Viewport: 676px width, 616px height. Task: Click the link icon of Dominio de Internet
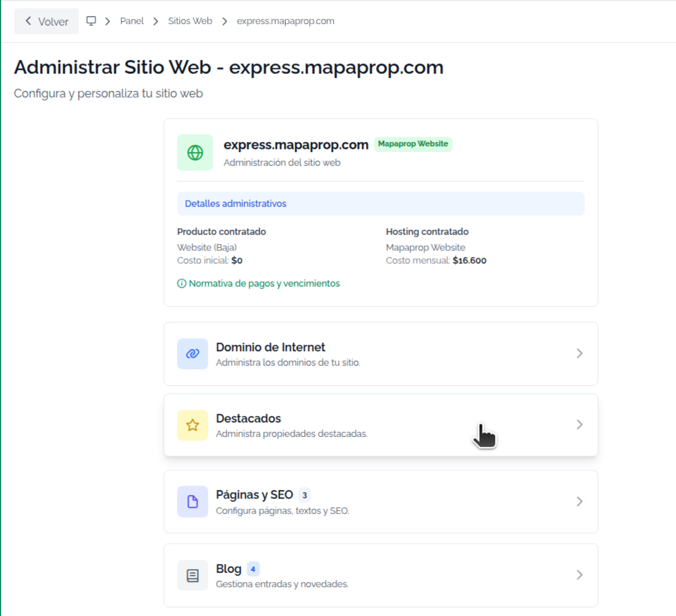coord(192,354)
